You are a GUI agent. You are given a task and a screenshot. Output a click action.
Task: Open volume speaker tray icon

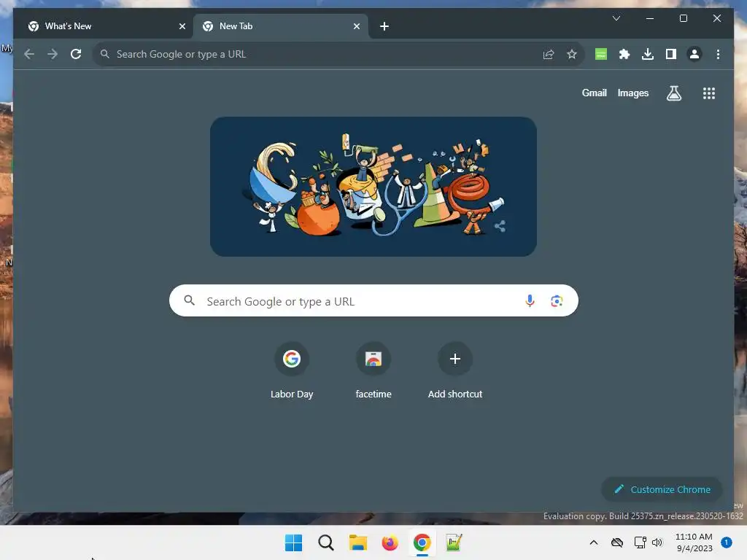[x=657, y=542]
